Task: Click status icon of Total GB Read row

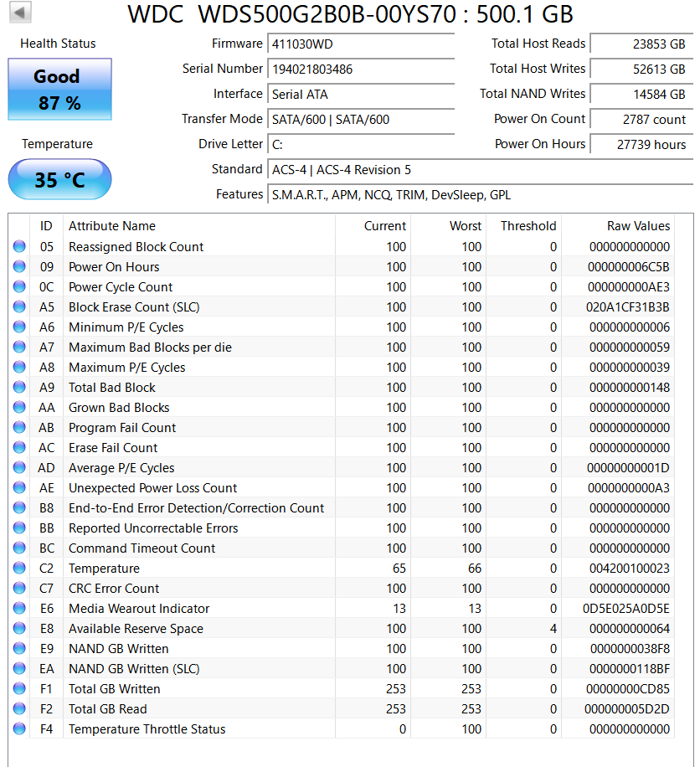Action: [x=19, y=708]
